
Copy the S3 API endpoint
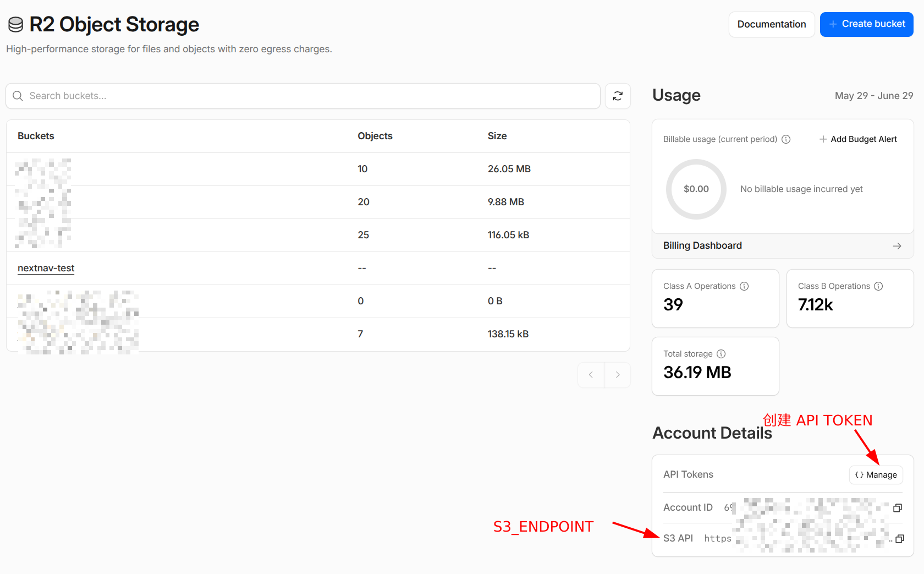pos(900,538)
